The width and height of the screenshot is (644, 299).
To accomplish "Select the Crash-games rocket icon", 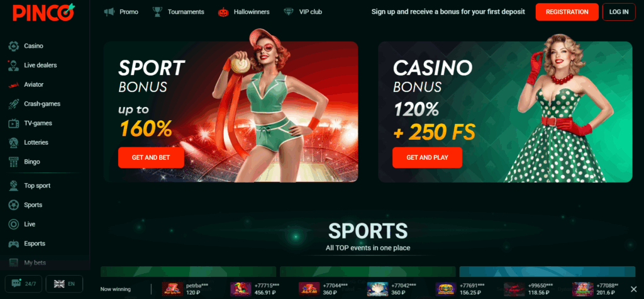I will tap(14, 104).
